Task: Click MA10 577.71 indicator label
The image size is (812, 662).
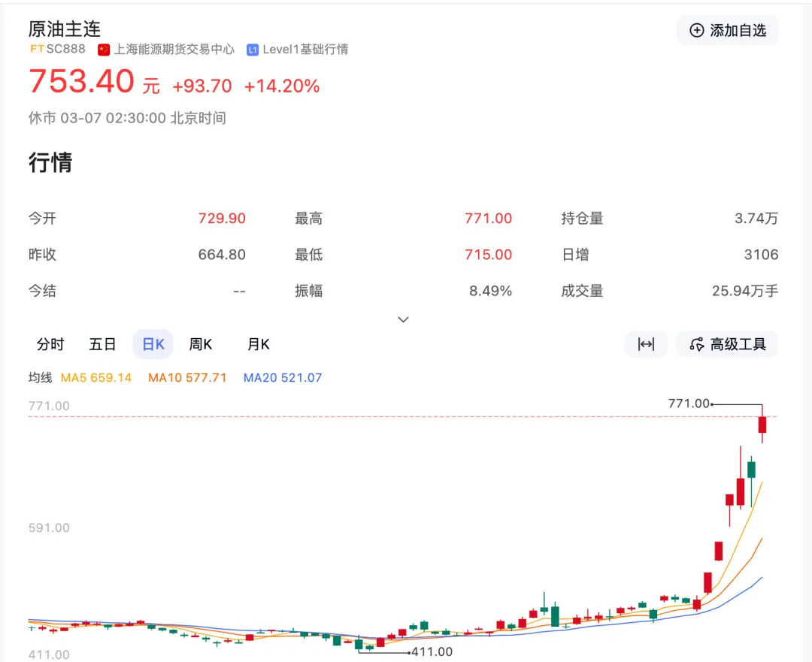Action: coord(187,378)
